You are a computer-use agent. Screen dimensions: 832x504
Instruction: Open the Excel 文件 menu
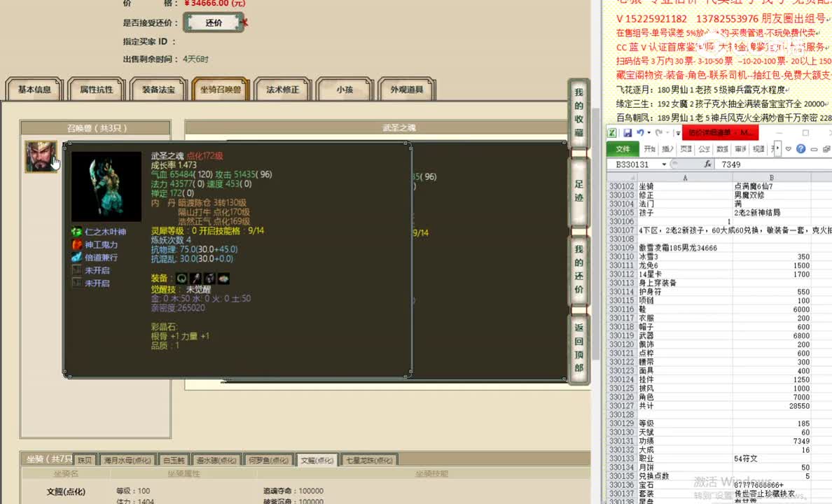click(623, 148)
